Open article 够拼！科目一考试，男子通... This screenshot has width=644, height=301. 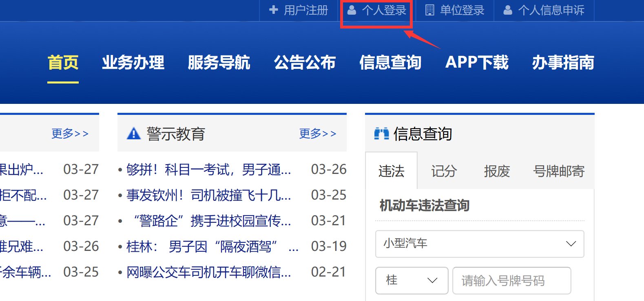(x=209, y=169)
